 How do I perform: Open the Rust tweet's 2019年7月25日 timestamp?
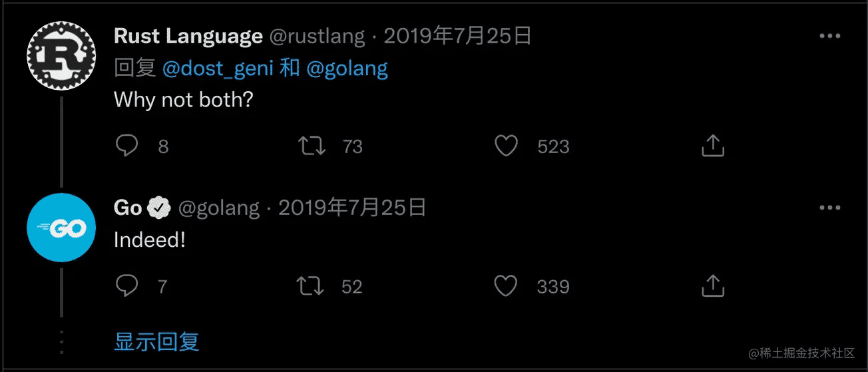457,37
